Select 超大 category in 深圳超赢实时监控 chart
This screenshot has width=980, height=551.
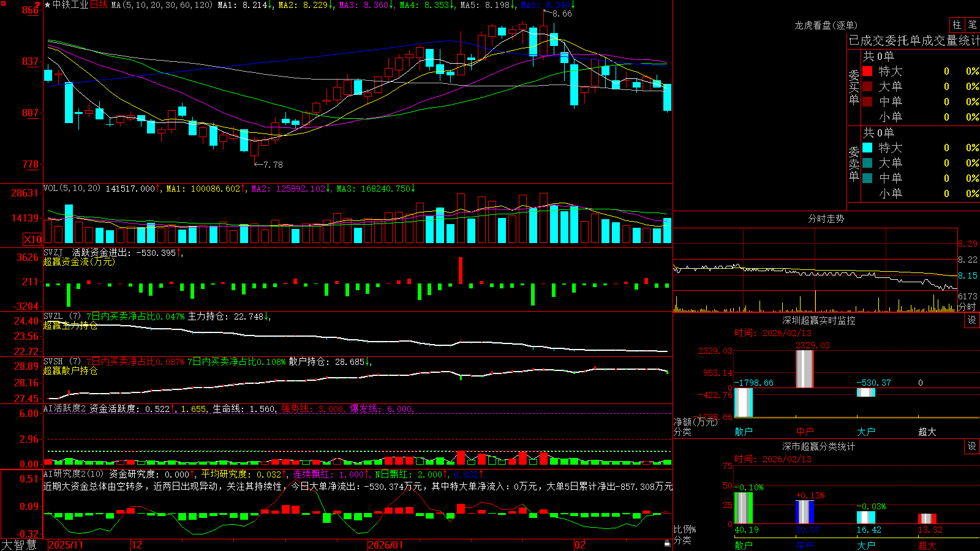click(x=927, y=432)
